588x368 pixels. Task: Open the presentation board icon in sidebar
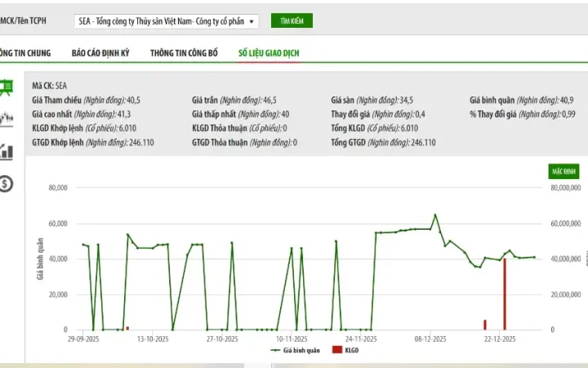(x=7, y=88)
